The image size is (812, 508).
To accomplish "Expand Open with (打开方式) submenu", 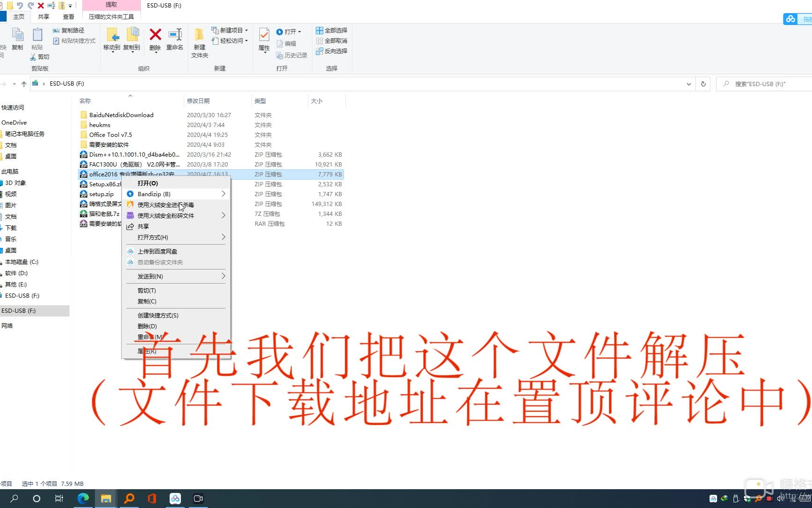I will (176, 238).
